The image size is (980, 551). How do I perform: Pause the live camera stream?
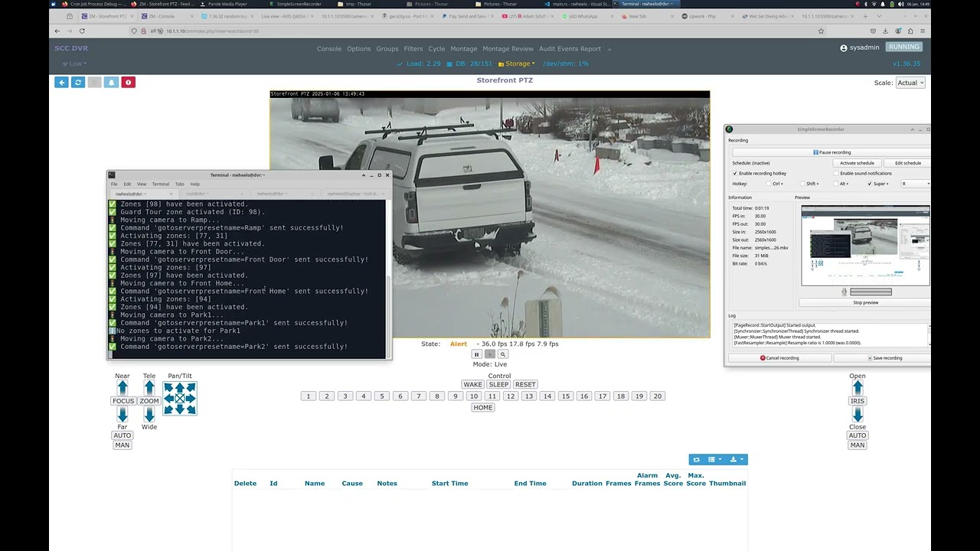point(476,354)
